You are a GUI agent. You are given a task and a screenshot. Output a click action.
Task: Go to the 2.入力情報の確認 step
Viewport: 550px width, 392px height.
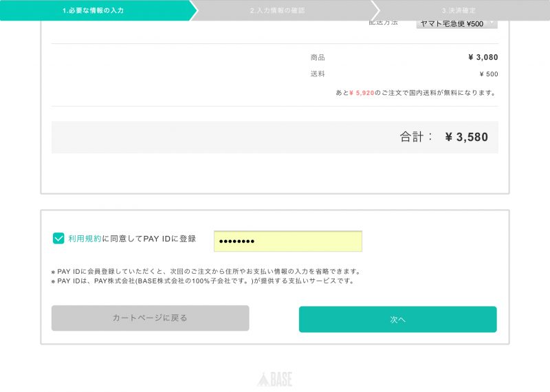pyautogui.click(x=277, y=10)
